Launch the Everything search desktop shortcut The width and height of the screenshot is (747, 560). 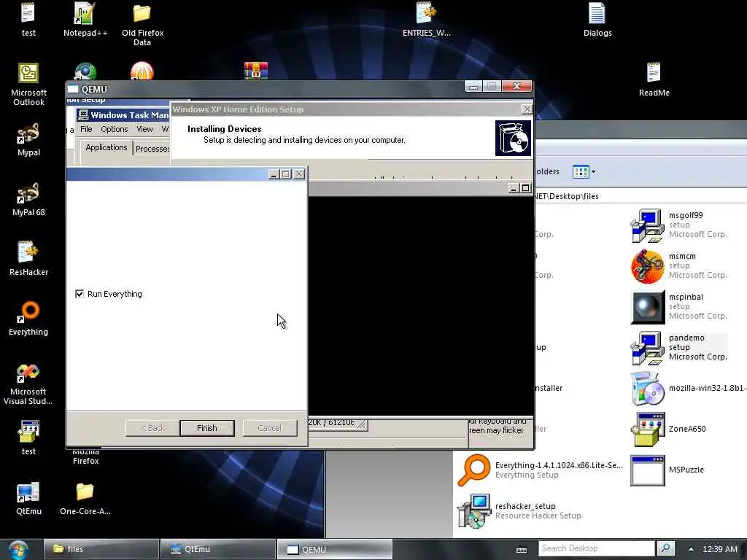(28, 319)
